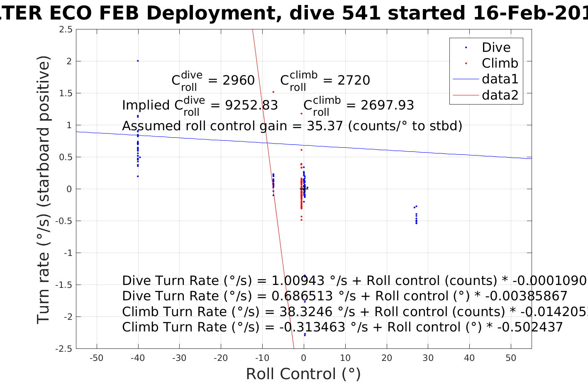588x392 pixels.
Task: Click the y-axis tick label 2.5
Action: [66, 29]
